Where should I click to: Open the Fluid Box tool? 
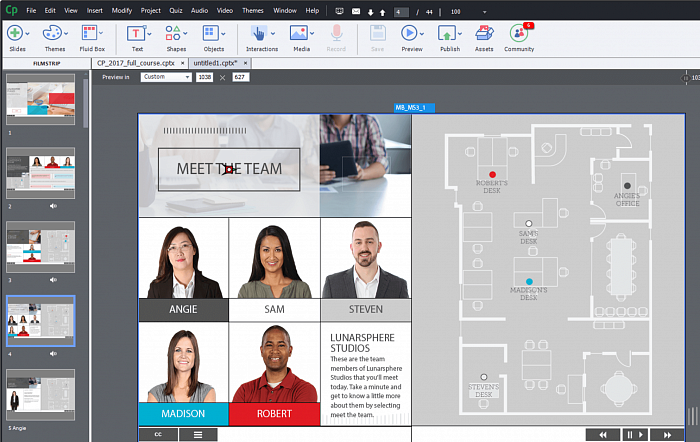click(92, 35)
